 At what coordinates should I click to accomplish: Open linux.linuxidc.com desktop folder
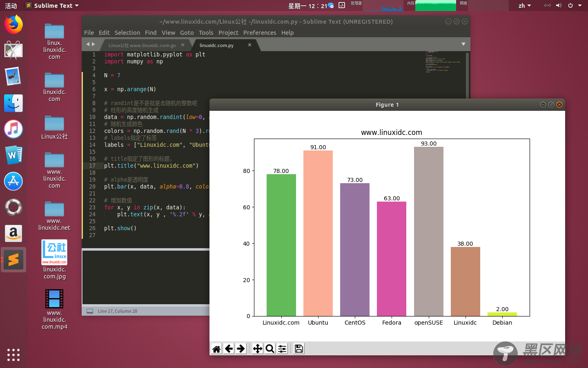(54, 42)
